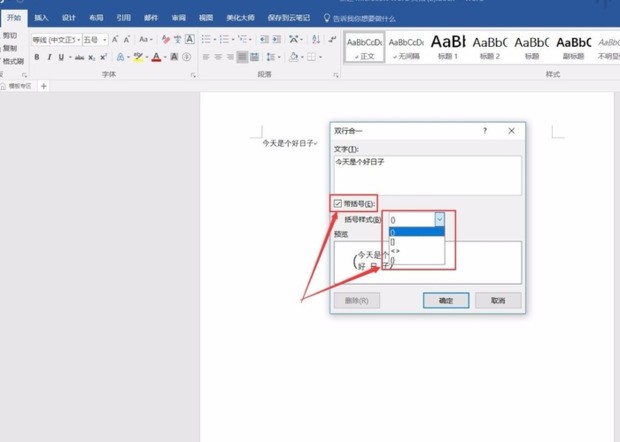620x442 pixels.
Task: Click the dialog help question mark
Action: (484, 131)
